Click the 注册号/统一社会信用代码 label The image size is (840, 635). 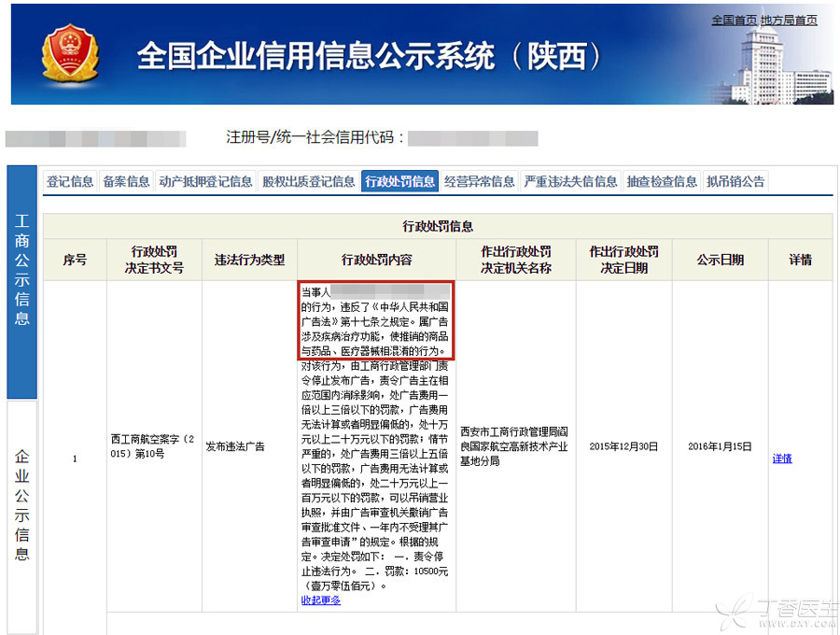click(x=314, y=137)
